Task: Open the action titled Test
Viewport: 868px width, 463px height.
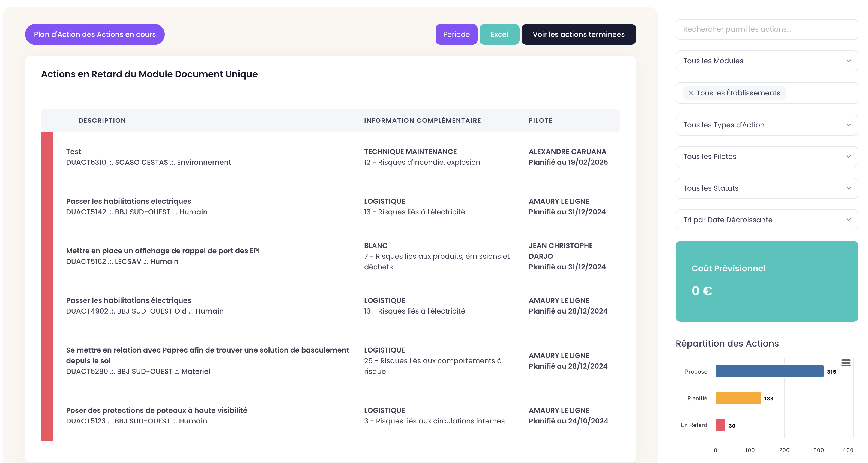Action: pyautogui.click(x=73, y=152)
